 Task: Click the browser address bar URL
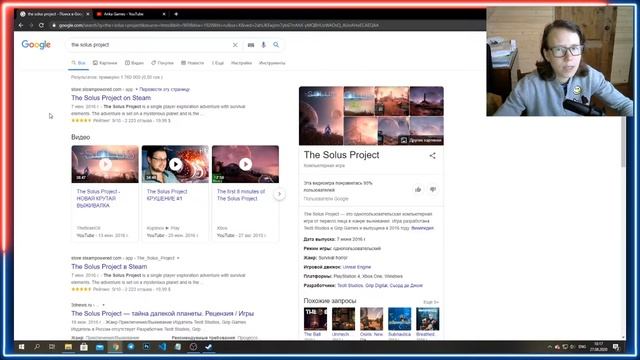[218, 25]
